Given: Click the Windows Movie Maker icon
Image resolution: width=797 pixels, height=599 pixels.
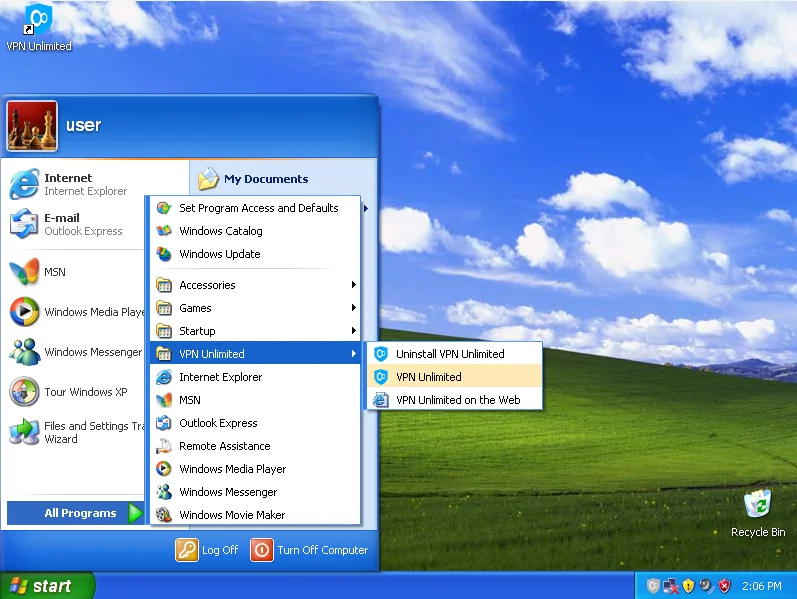Looking at the screenshot, I should click(164, 515).
